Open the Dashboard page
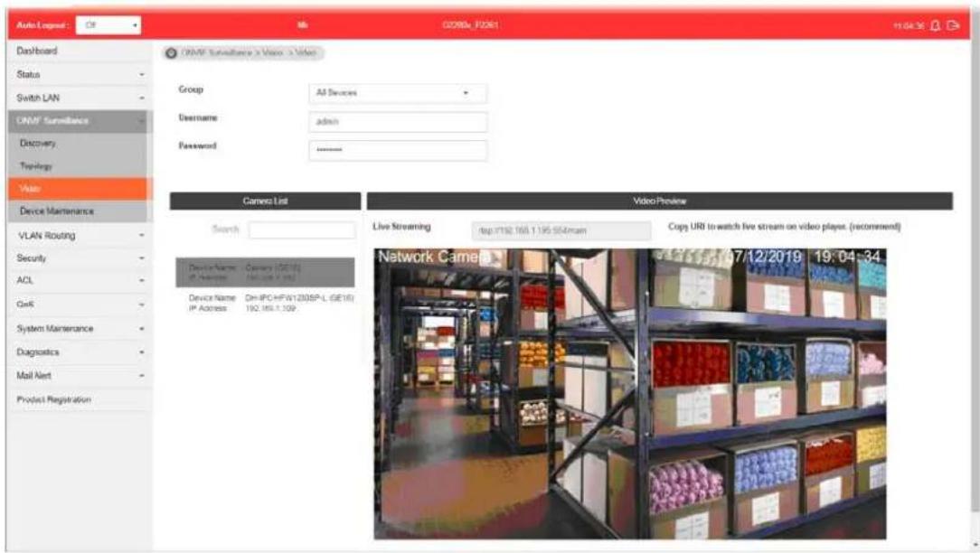The width and height of the screenshot is (980, 553). click(80, 52)
